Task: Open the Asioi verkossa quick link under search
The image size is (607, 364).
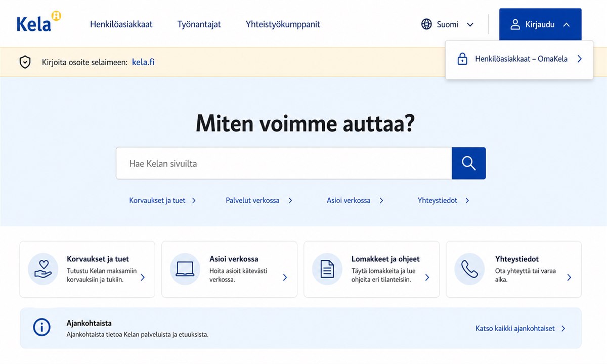Action: (x=356, y=201)
